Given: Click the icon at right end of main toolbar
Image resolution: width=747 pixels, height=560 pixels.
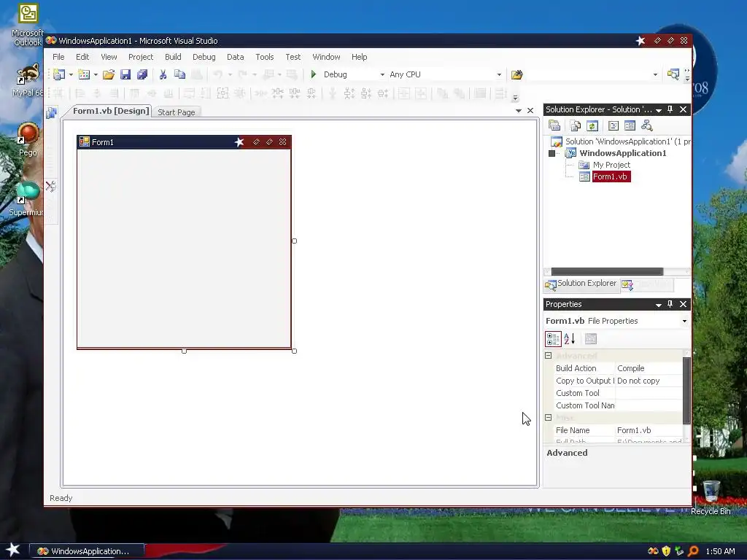Looking at the screenshot, I should click(673, 74).
